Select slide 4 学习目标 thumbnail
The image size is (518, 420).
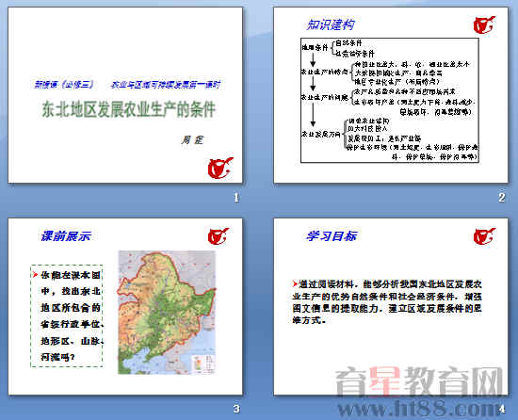tap(391, 306)
